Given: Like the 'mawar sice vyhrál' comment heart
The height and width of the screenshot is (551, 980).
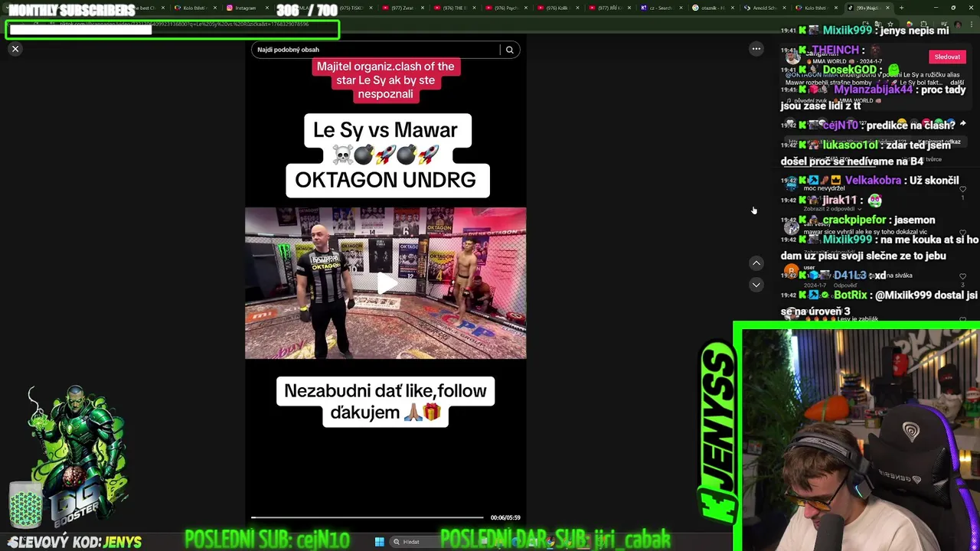Looking at the screenshot, I should pos(962,233).
